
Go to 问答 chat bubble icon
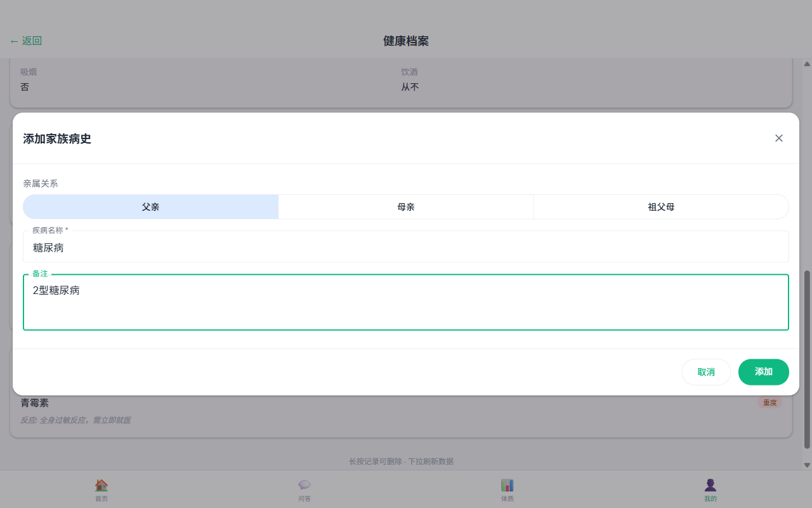(x=304, y=486)
